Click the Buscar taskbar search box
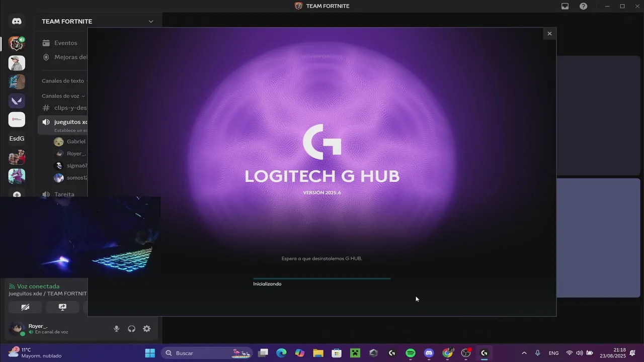This screenshot has width=644, height=362. pyautogui.click(x=207, y=353)
